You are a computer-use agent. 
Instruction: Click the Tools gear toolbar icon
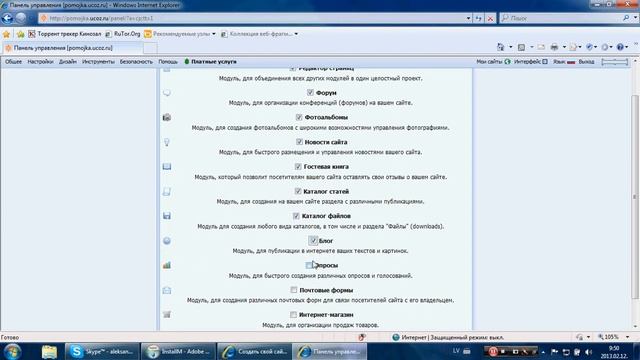click(x=605, y=47)
